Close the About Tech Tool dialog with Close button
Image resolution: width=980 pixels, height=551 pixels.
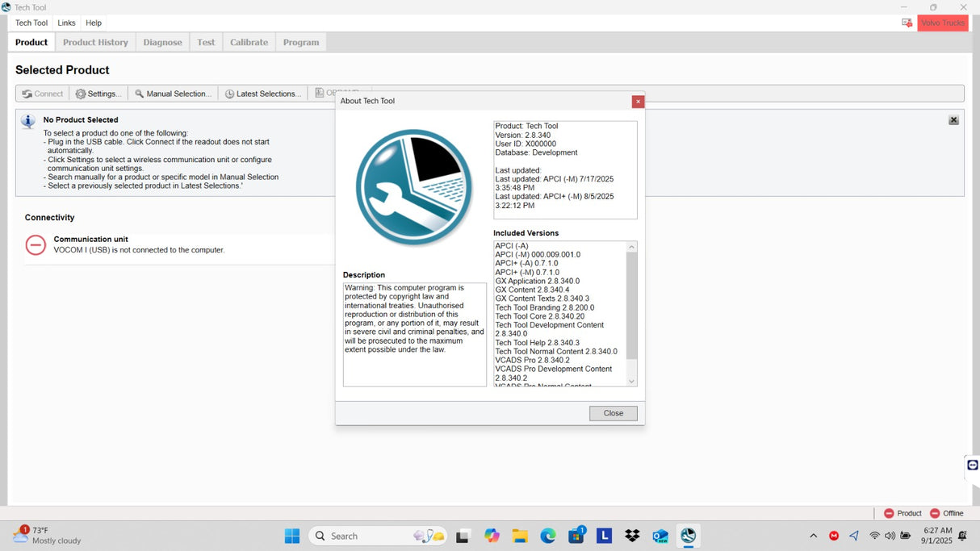tap(612, 412)
